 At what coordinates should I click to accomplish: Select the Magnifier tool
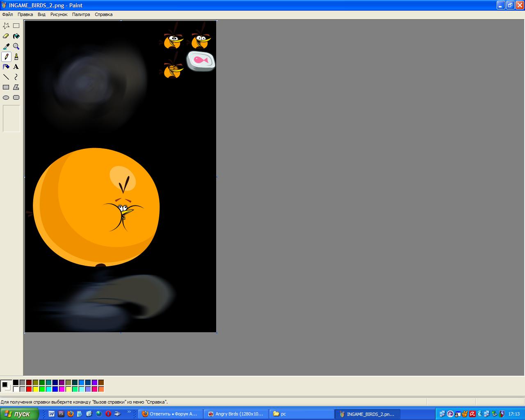pyautogui.click(x=16, y=46)
